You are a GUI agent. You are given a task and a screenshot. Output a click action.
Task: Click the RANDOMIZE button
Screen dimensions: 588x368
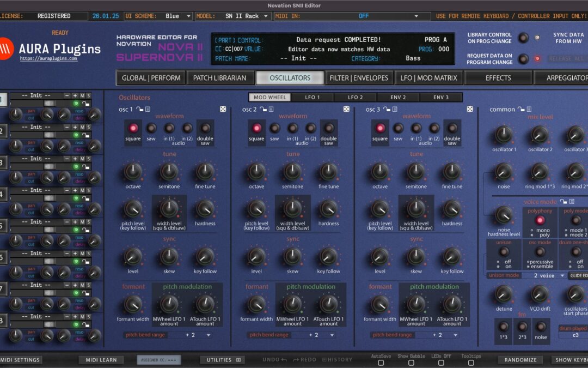coord(520,360)
